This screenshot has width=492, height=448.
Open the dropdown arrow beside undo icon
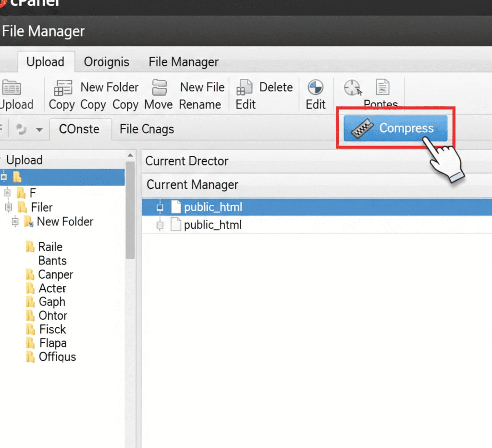point(39,130)
